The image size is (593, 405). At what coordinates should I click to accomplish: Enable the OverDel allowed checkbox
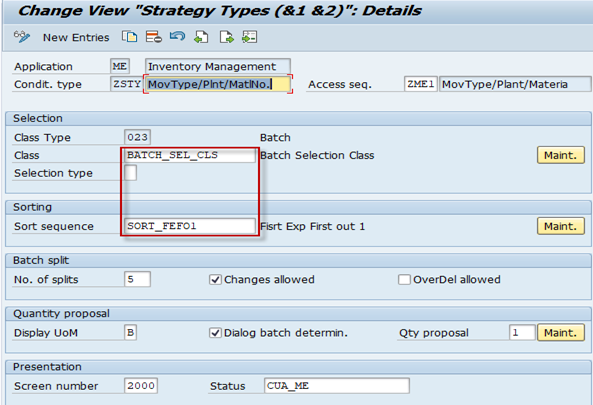click(x=404, y=279)
